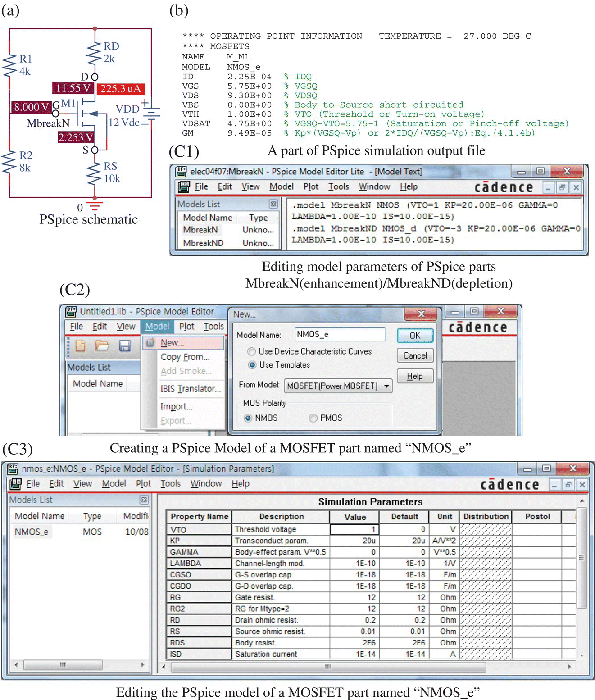Click the Property Name column header
This screenshot has height=700, width=595.
199,517
